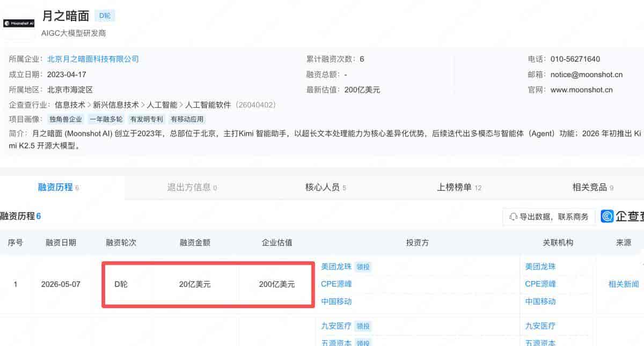Open 九安医疗 link in 关联机构 column
This screenshot has height=346, width=644.
pos(540,326)
